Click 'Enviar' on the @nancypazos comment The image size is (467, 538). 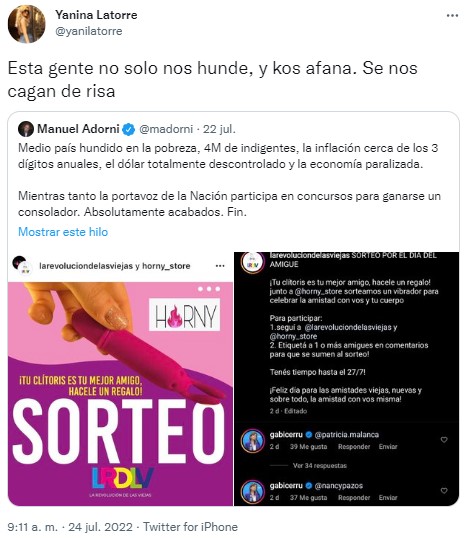point(388,498)
